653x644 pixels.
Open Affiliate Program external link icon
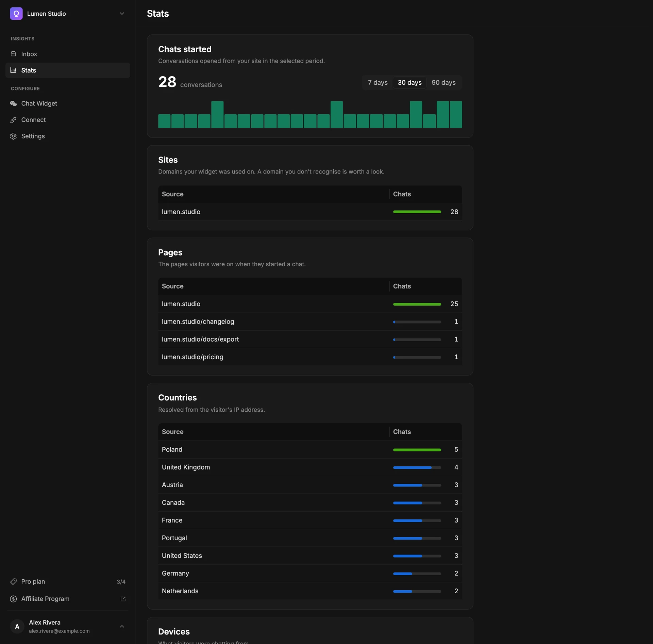coord(123,599)
